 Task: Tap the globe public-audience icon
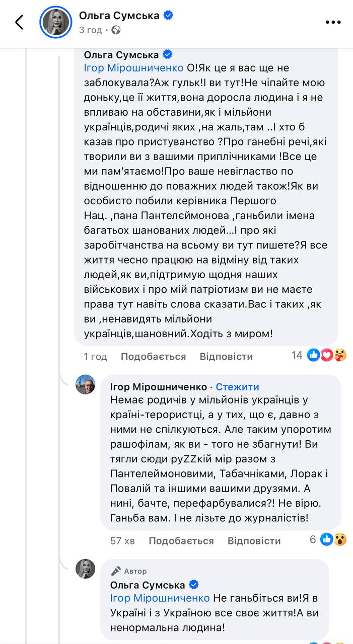(x=116, y=30)
